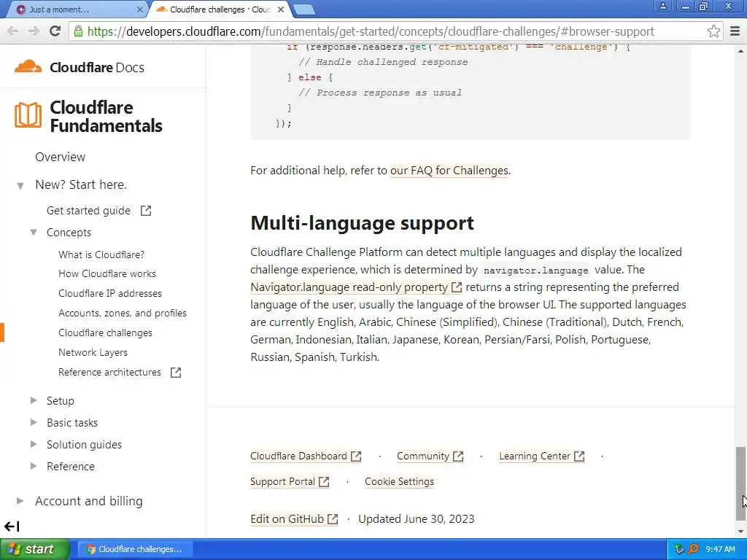747x560 pixels.
Task: Click the network tray icon beside the clock
Action: coord(679,549)
